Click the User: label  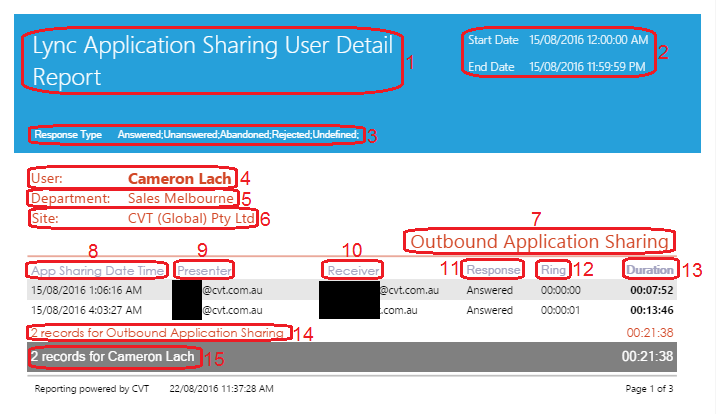click(47, 178)
